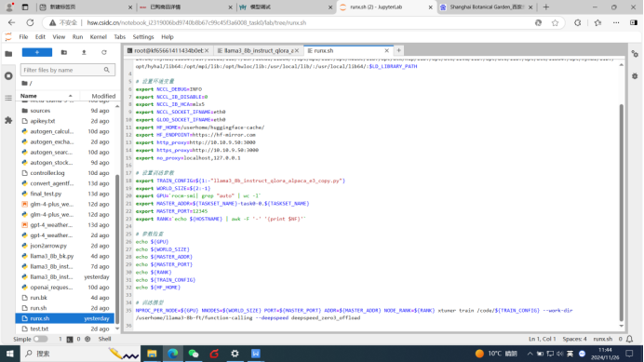Open browser settings and more menu
This screenshot has width=644, height=362.
coord(616,22)
